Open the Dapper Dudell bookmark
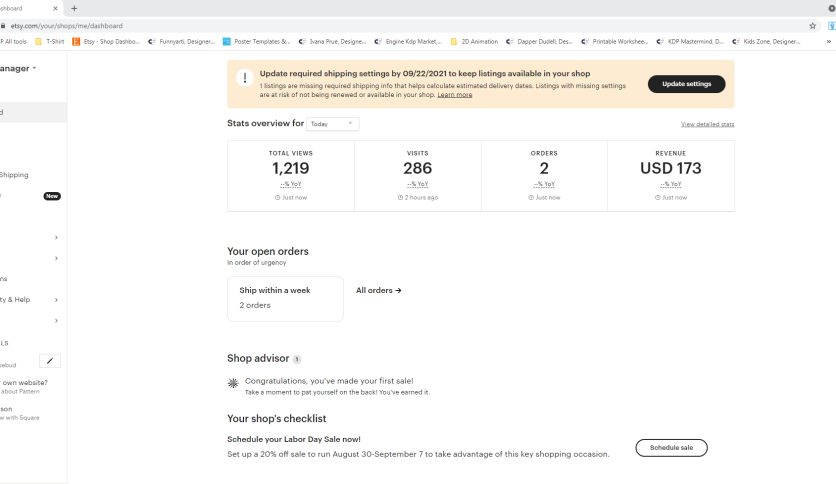836x484 pixels. pyautogui.click(x=539, y=42)
